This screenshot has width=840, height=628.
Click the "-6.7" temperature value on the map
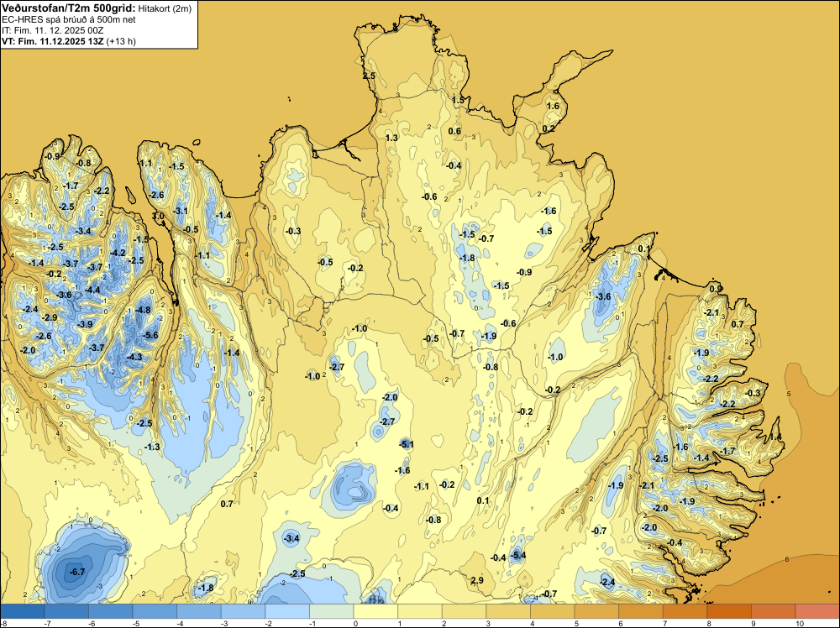[77, 572]
